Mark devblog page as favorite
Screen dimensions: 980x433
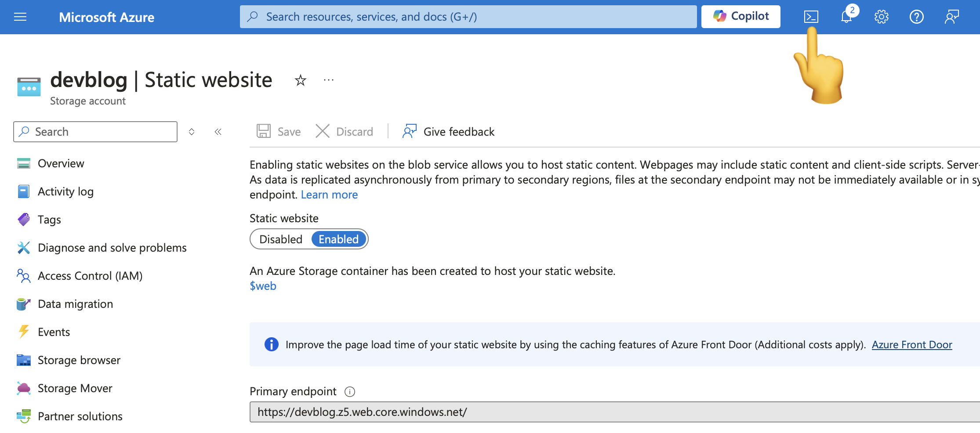(x=300, y=80)
